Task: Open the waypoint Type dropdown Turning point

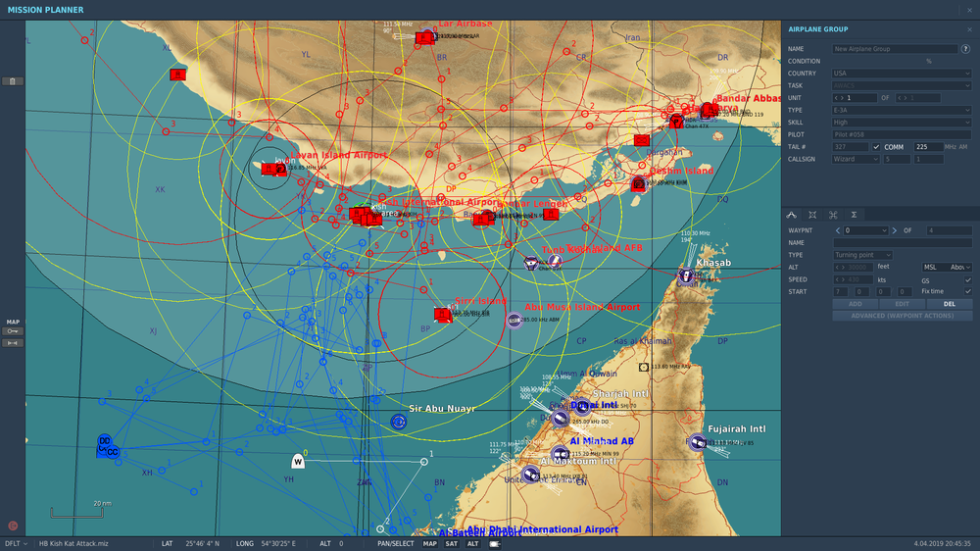Action: coord(862,255)
